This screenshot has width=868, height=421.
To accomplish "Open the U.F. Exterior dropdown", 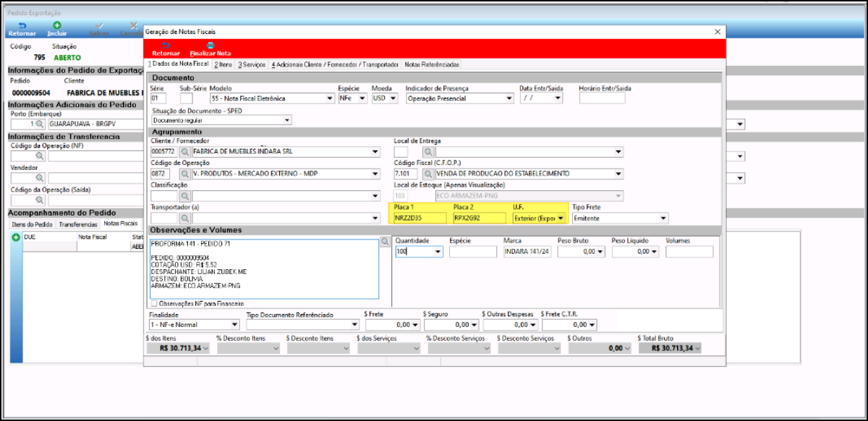I will [x=561, y=218].
